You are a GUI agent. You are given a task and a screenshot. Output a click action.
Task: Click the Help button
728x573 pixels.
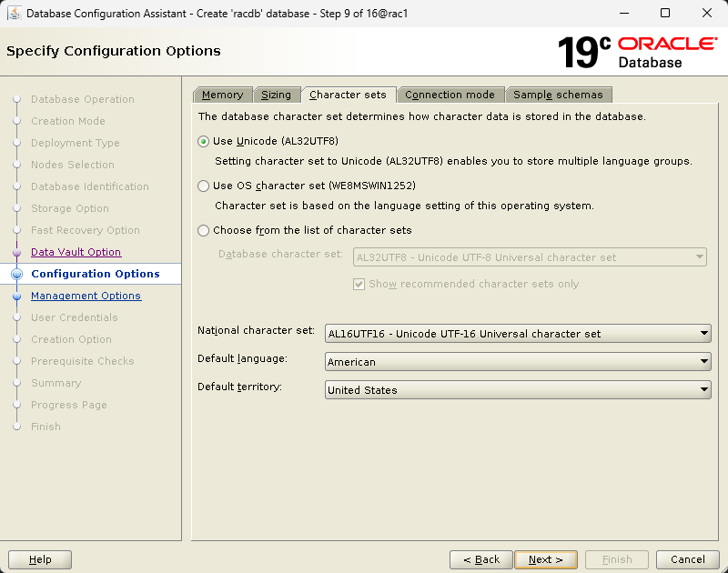coord(40,559)
